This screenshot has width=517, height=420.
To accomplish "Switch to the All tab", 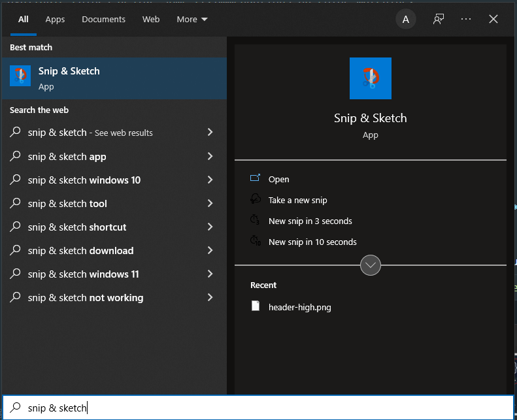I will [x=23, y=19].
